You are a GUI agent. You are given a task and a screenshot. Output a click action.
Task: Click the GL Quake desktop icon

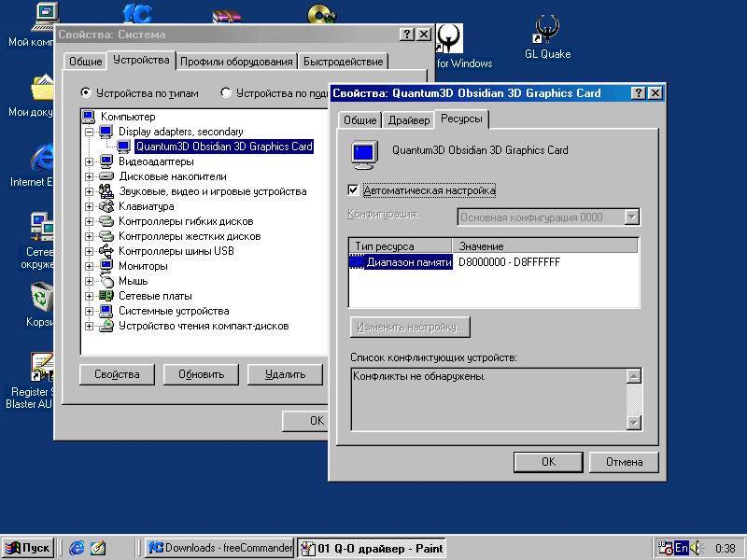(x=547, y=30)
